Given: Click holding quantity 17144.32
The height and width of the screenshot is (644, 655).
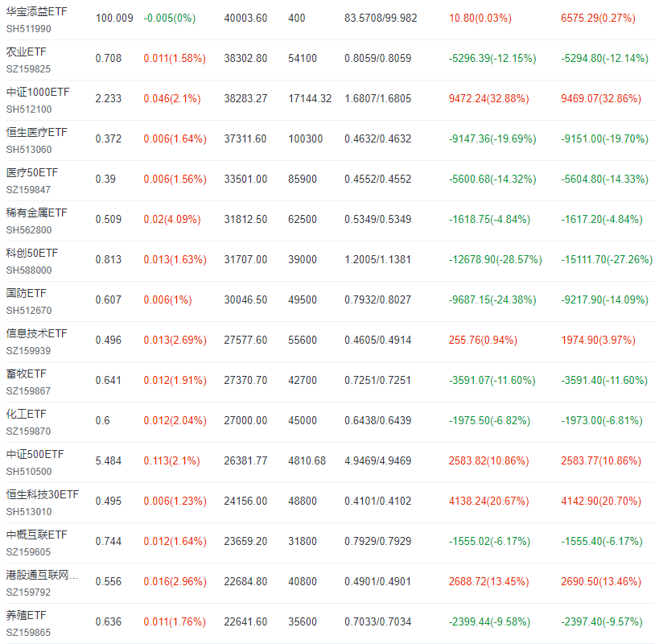Looking at the screenshot, I should pyautogui.click(x=310, y=98).
